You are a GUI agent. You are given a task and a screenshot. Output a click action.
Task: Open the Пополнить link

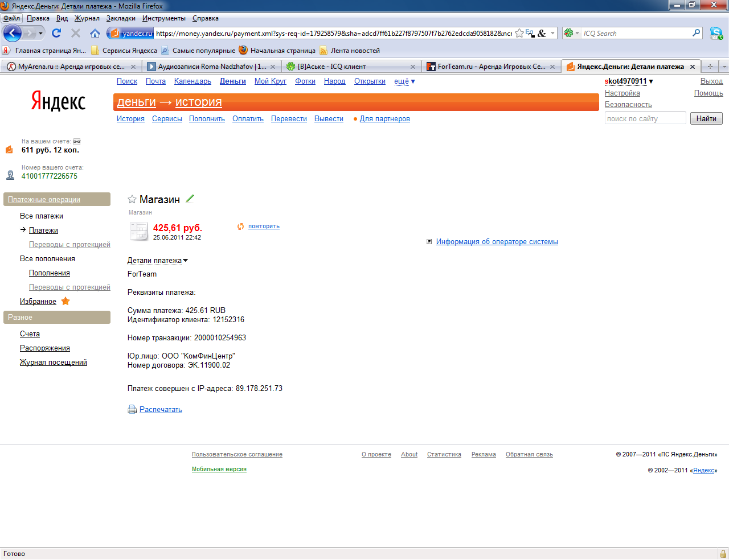pyautogui.click(x=207, y=119)
